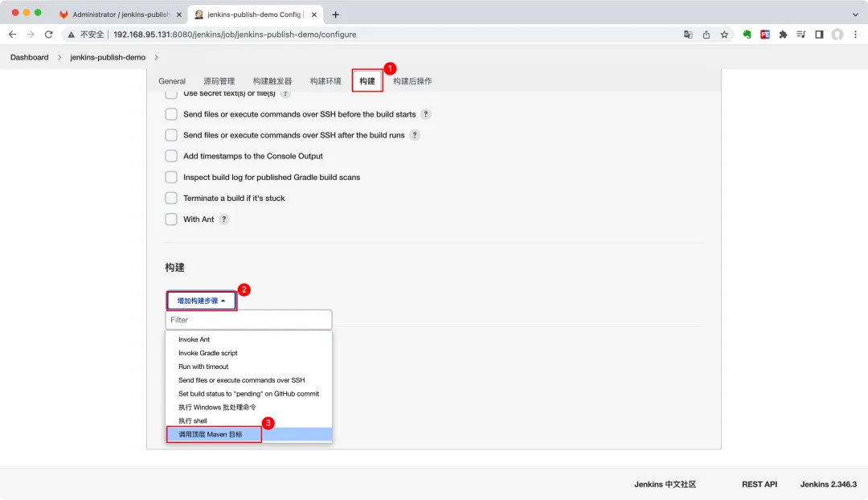Click the red extension icon in toolbar

[765, 35]
